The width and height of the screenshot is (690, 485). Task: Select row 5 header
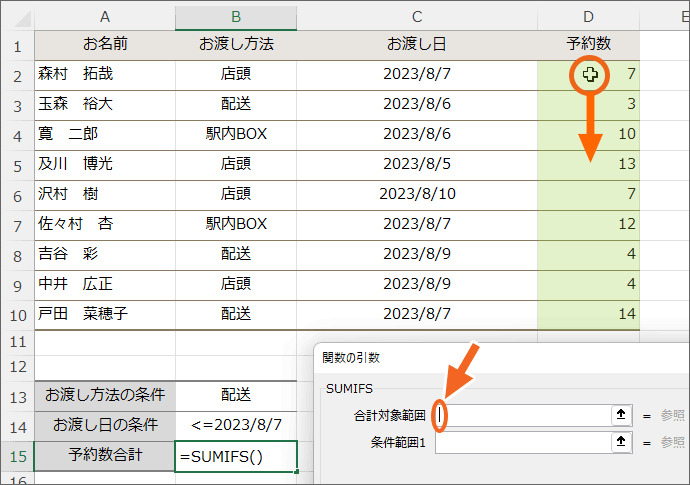pyautogui.click(x=18, y=166)
